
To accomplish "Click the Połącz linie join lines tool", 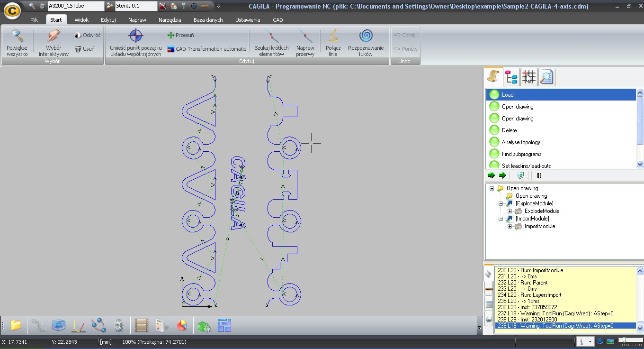I will [x=333, y=43].
